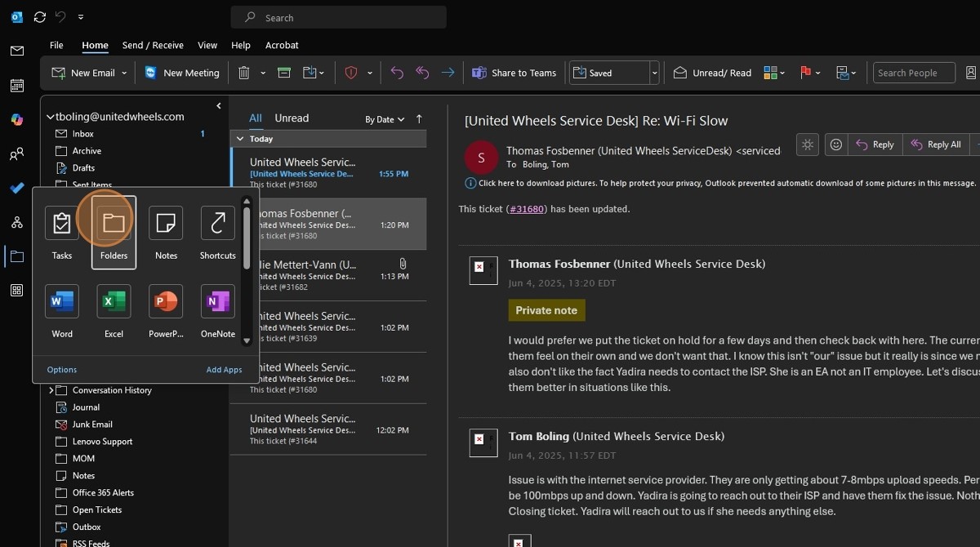Click the attachment paperclip on Julie Mettert-Vann's email
Viewport: 980px width, 547px height.
click(403, 264)
